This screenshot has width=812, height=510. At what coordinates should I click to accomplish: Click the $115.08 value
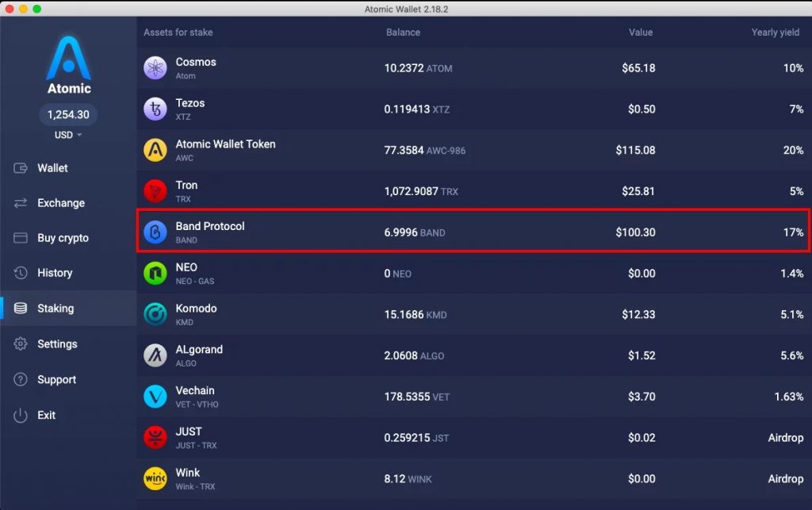pyautogui.click(x=635, y=150)
